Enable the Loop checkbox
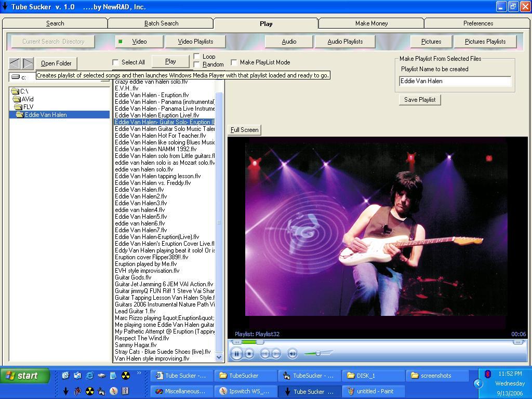This screenshot has width=532, height=399. pos(196,56)
